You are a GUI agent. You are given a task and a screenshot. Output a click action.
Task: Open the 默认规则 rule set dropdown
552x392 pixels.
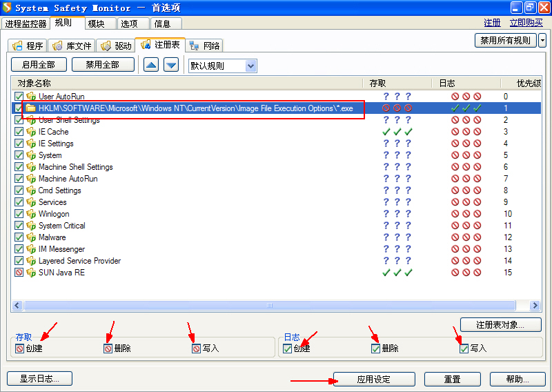click(250, 66)
